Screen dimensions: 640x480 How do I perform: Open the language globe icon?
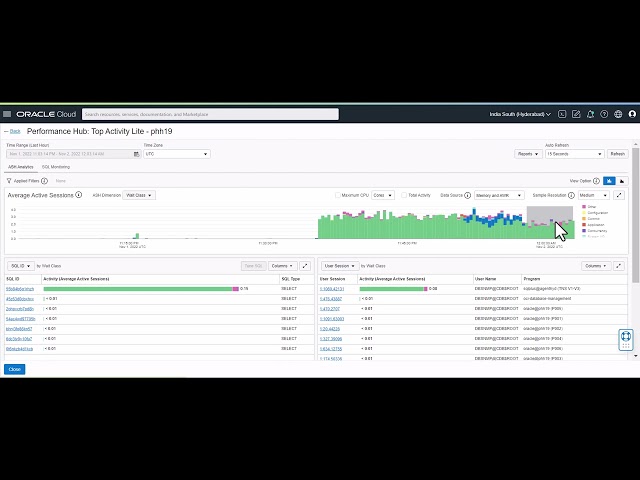(618, 114)
